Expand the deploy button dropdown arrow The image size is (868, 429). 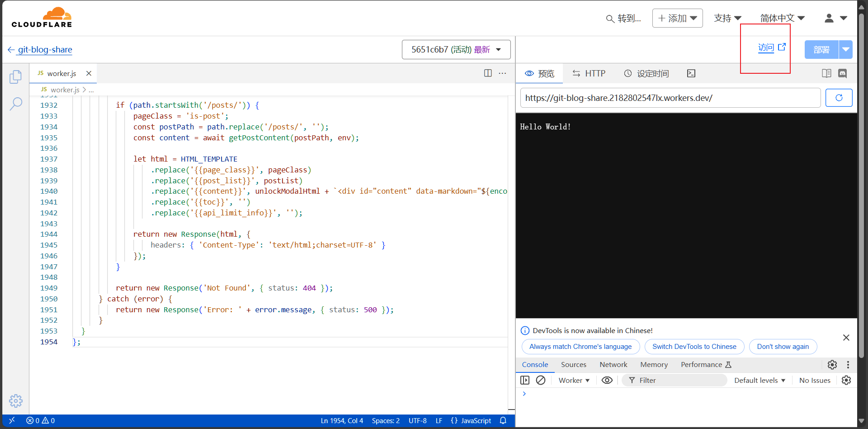pos(845,49)
